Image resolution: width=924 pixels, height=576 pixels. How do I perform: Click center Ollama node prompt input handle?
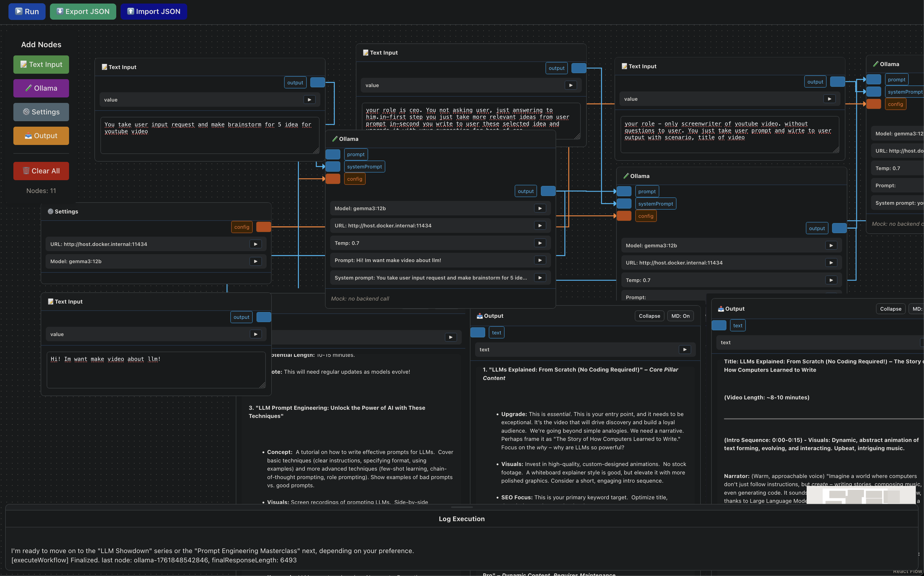[x=333, y=154]
